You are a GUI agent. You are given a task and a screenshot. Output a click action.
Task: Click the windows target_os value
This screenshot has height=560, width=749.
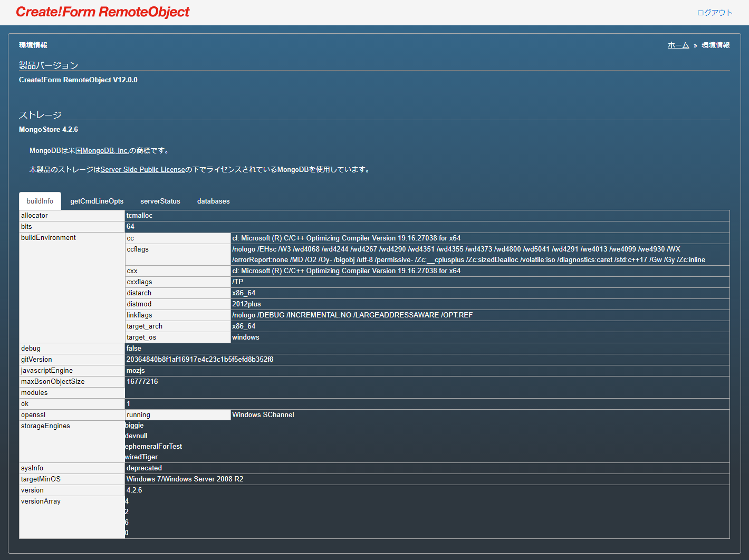[480, 337]
